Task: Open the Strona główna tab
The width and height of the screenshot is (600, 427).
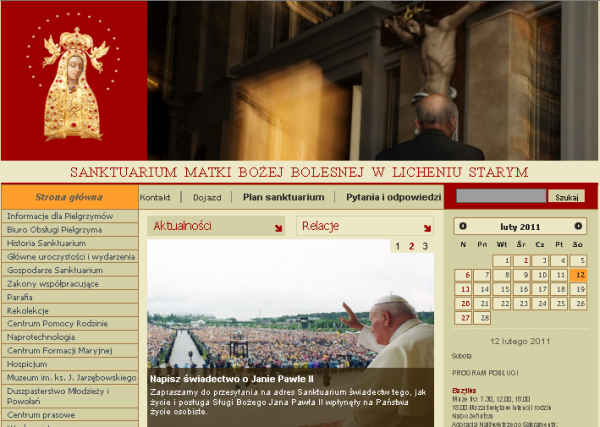Action: point(69,197)
